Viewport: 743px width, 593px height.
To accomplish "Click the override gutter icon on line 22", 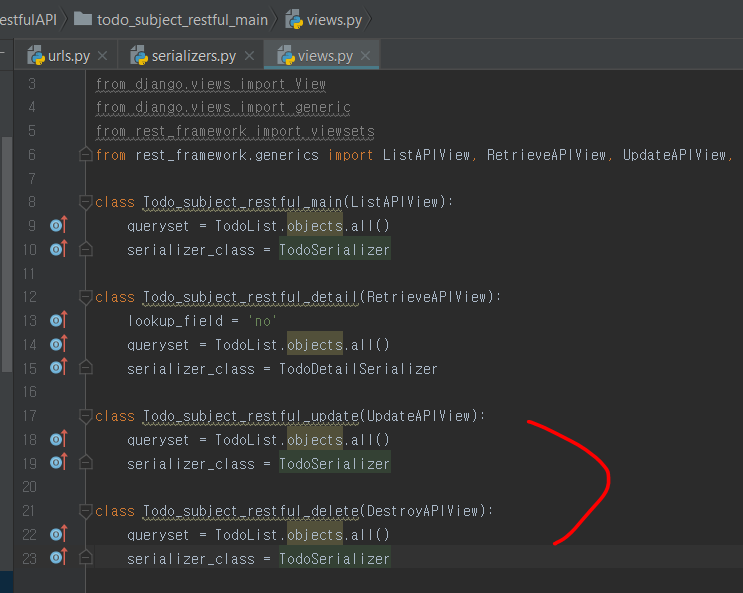I will click(59, 534).
